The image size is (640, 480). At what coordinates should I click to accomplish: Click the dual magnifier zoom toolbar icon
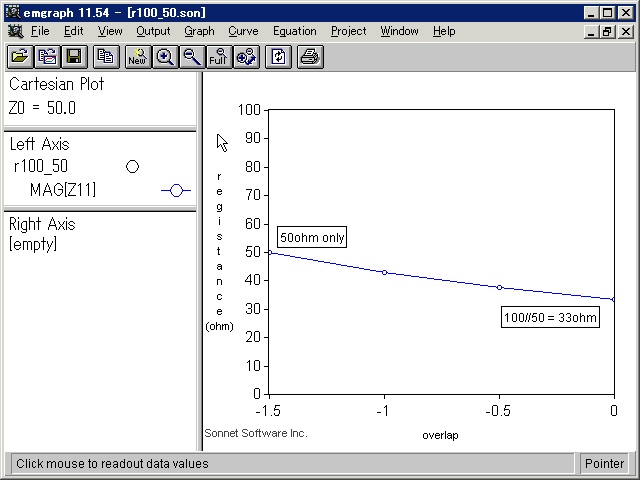[246, 57]
